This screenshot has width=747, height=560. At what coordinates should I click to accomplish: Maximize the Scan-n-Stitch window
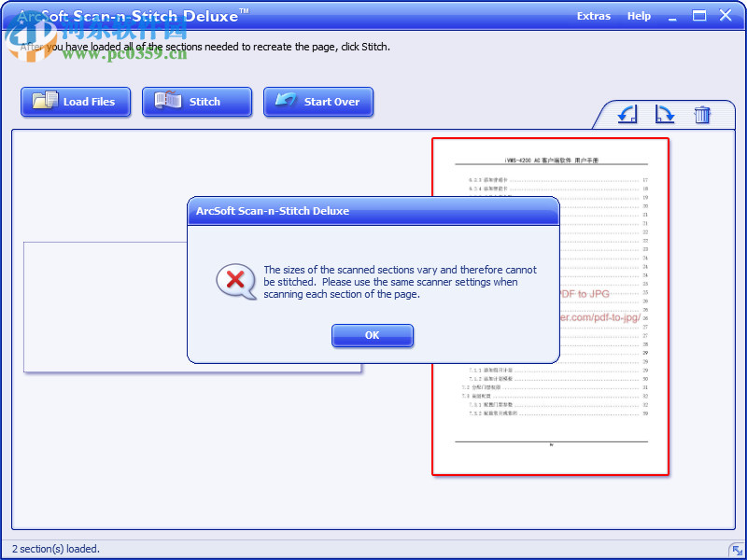[x=698, y=16]
